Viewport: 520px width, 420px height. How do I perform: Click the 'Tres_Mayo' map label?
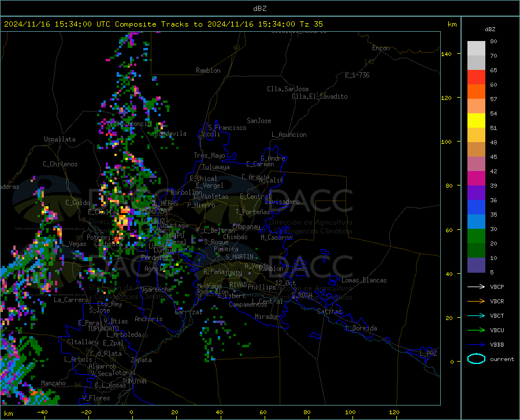point(209,155)
